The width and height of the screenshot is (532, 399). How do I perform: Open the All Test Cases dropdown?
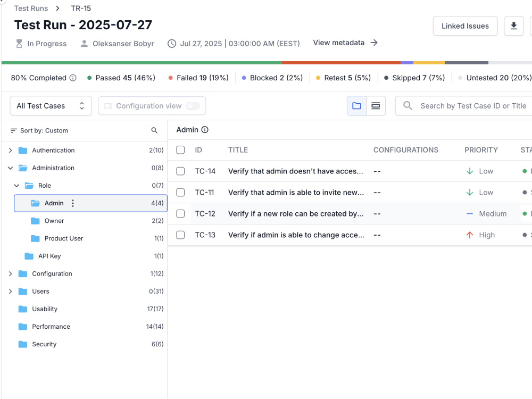point(51,106)
